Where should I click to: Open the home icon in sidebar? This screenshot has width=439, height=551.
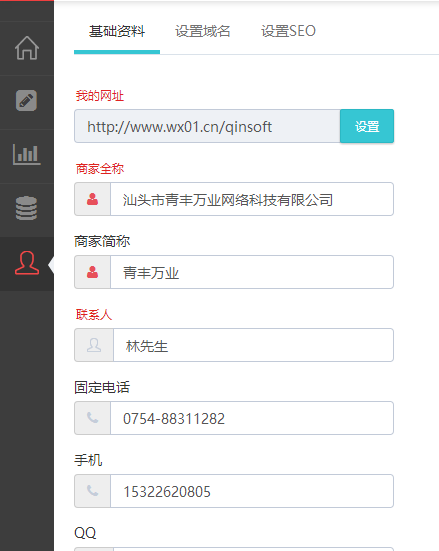[27, 48]
